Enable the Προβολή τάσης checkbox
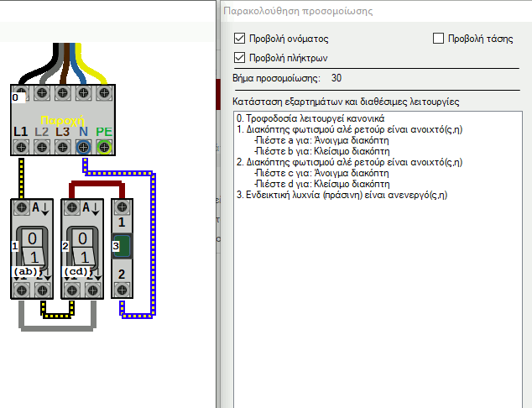 pos(438,39)
